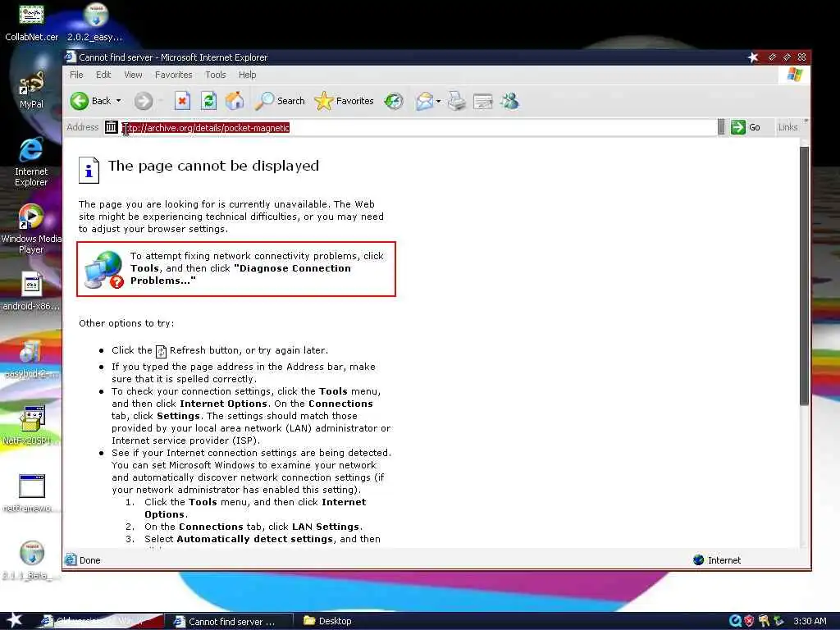Click the small Refresh icon in text
The width and height of the screenshot is (840, 630).
(162, 351)
